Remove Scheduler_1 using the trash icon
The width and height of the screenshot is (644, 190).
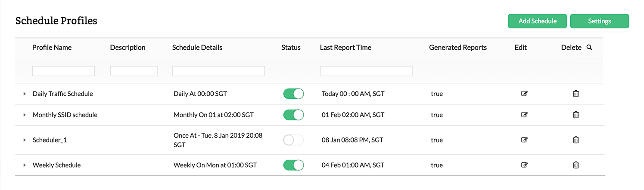pos(576,140)
